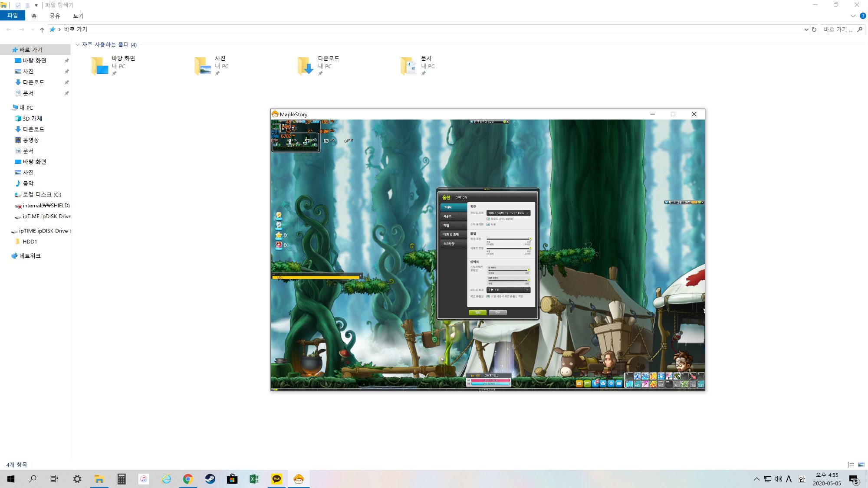The width and height of the screenshot is (868, 488).
Task: Open Internet Explorer from the taskbar
Action: (x=166, y=479)
